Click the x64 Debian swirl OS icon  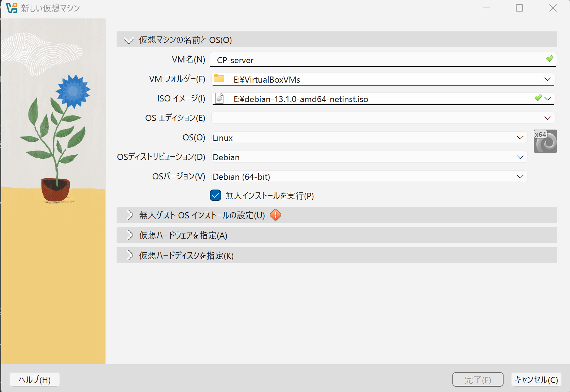tap(545, 141)
